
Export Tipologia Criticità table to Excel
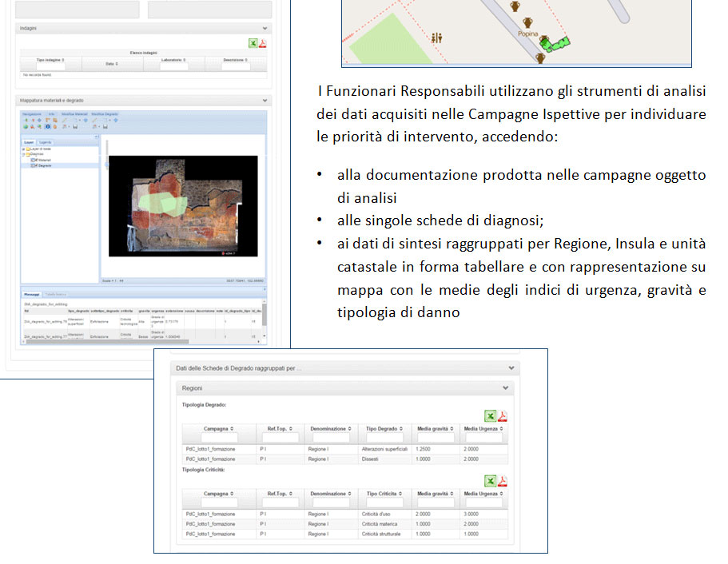click(491, 480)
